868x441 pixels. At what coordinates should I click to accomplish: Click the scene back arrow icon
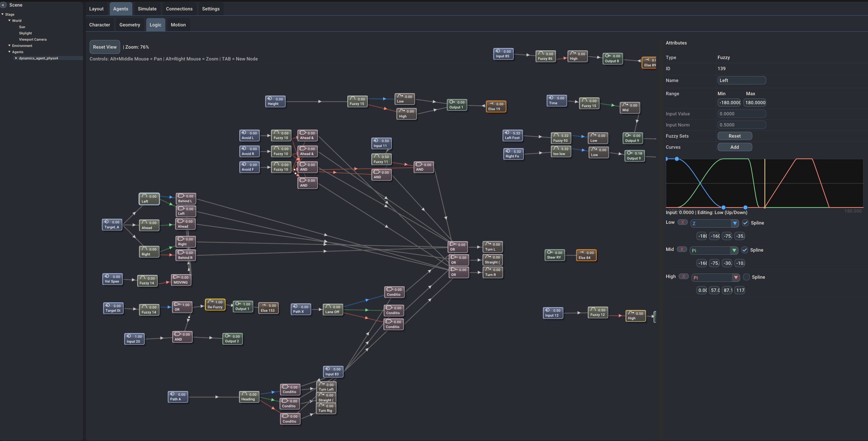tap(3, 5)
